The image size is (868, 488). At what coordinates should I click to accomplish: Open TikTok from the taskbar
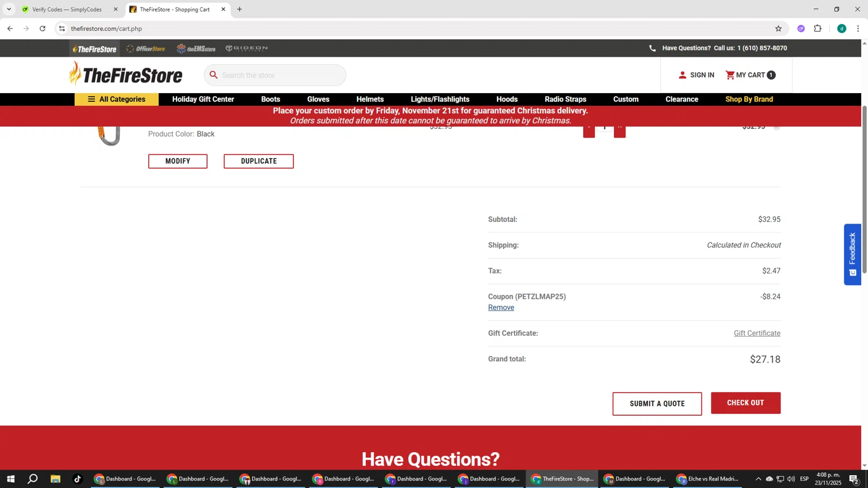78,479
